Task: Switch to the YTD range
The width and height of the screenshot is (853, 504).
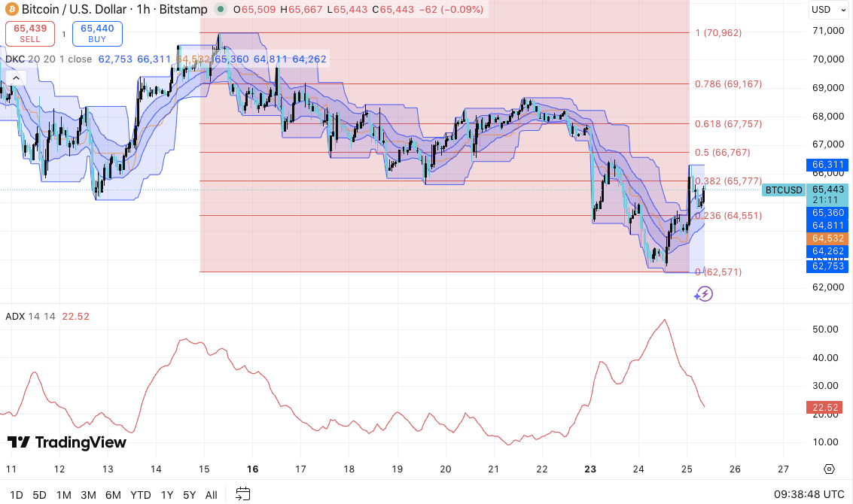Action: click(140, 495)
